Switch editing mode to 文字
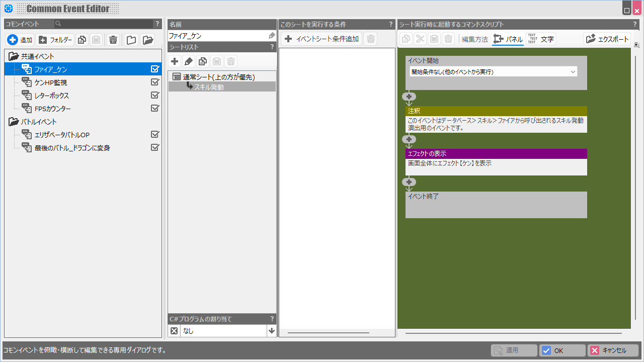The image size is (644, 362). click(541, 39)
